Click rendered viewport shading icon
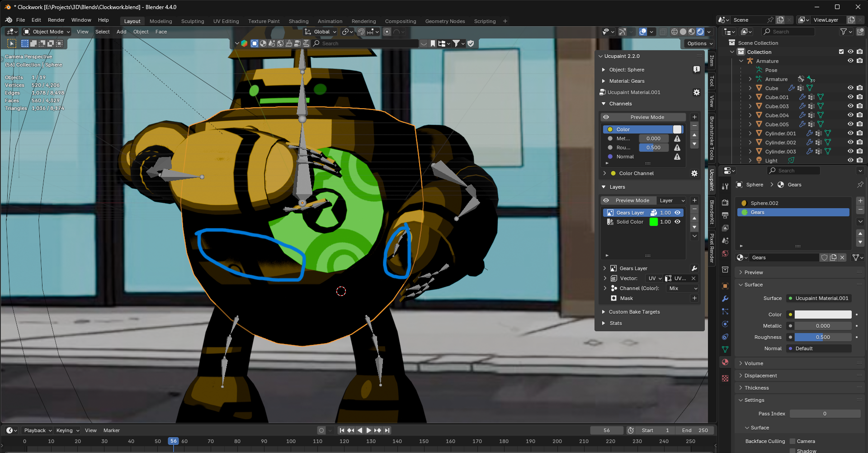 coord(700,32)
